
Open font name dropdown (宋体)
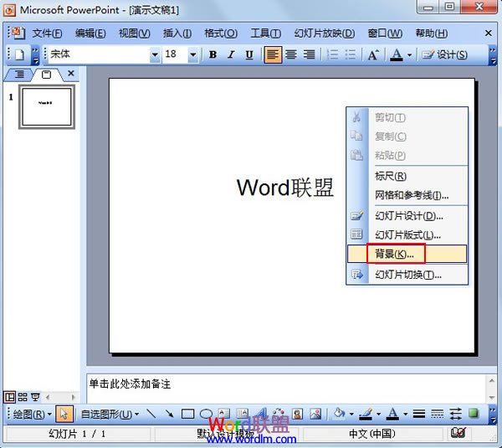155,54
